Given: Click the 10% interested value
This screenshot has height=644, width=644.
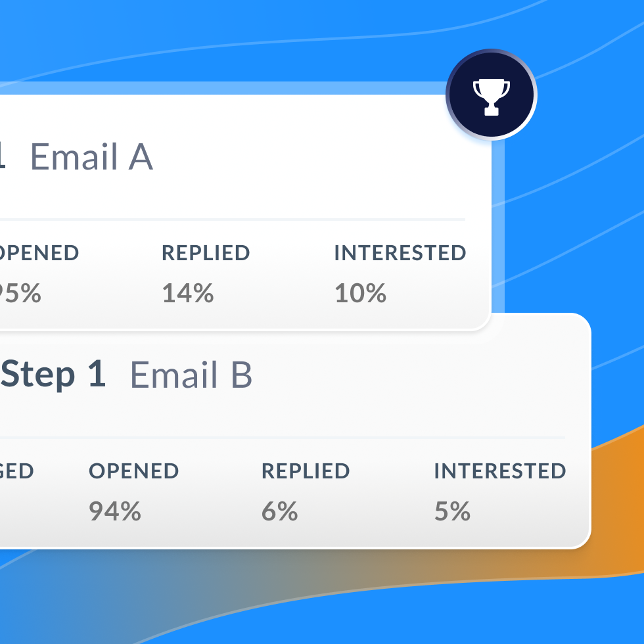Looking at the screenshot, I should (x=361, y=293).
